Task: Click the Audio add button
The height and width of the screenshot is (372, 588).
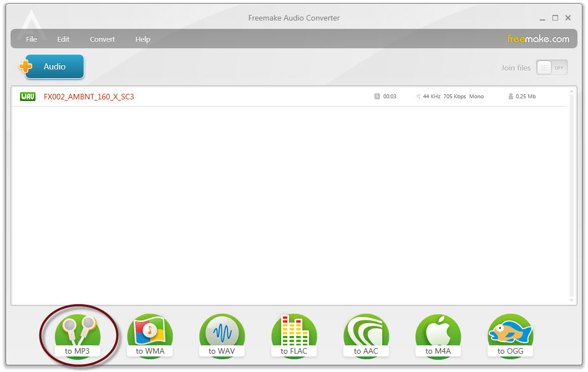Action: point(53,66)
